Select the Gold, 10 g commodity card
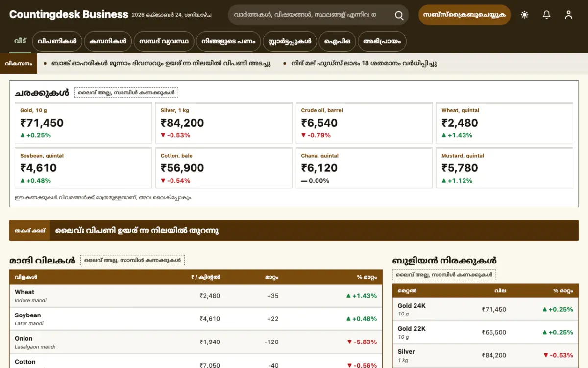The width and height of the screenshot is (588, 368). click(x=83, y=123)
